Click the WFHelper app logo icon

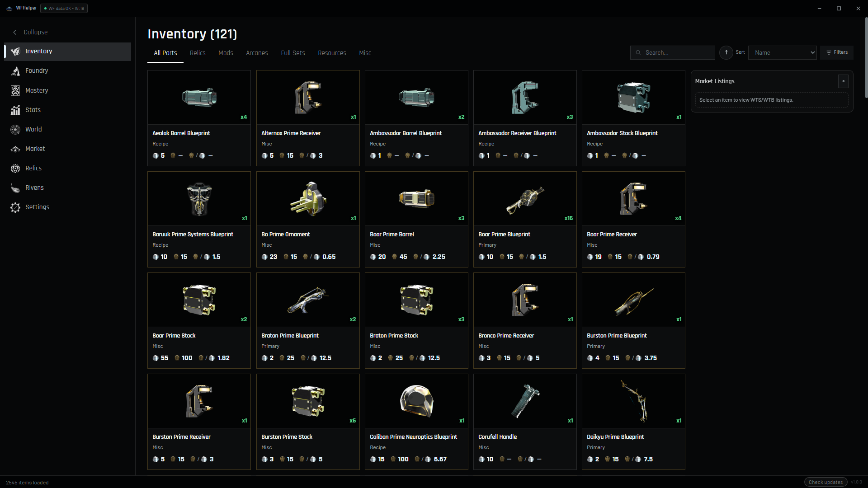point(9,8)
